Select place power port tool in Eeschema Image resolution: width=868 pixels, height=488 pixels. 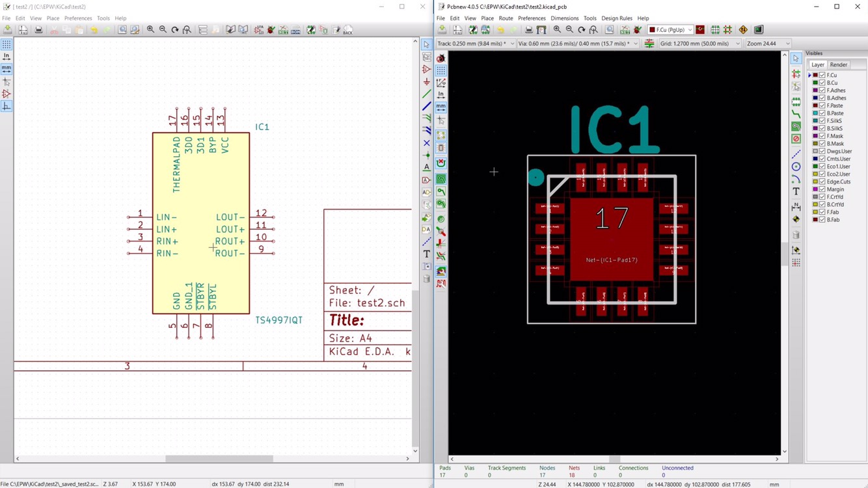(427, 81)
